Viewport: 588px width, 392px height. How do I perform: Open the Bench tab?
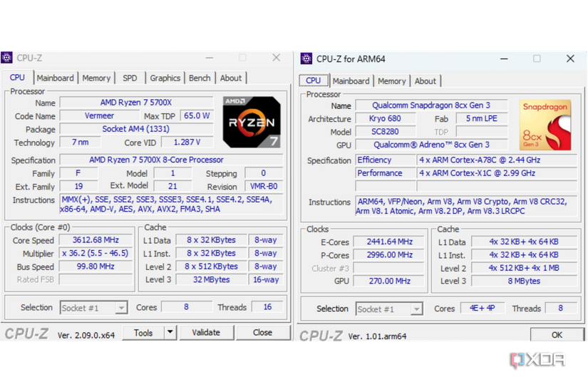[200, 78]
